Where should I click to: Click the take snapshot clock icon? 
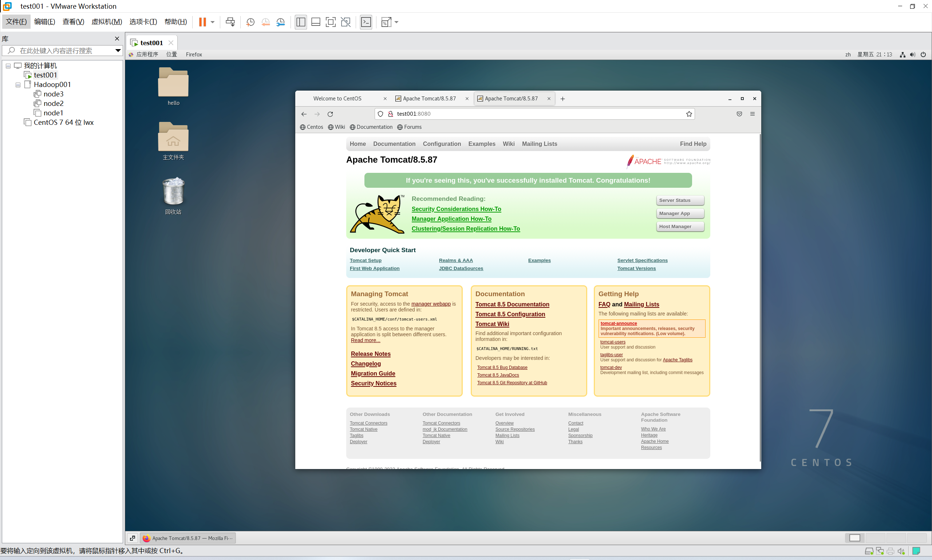click(250, 22)
